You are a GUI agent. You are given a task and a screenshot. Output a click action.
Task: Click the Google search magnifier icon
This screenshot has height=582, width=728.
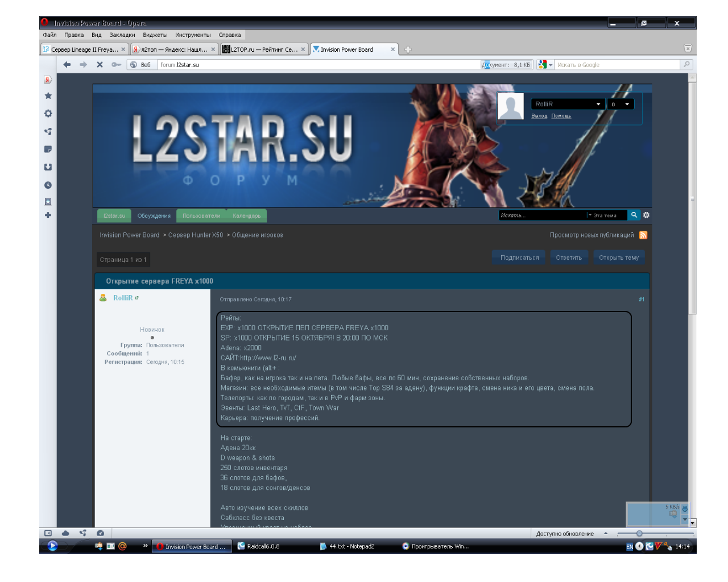687,65
